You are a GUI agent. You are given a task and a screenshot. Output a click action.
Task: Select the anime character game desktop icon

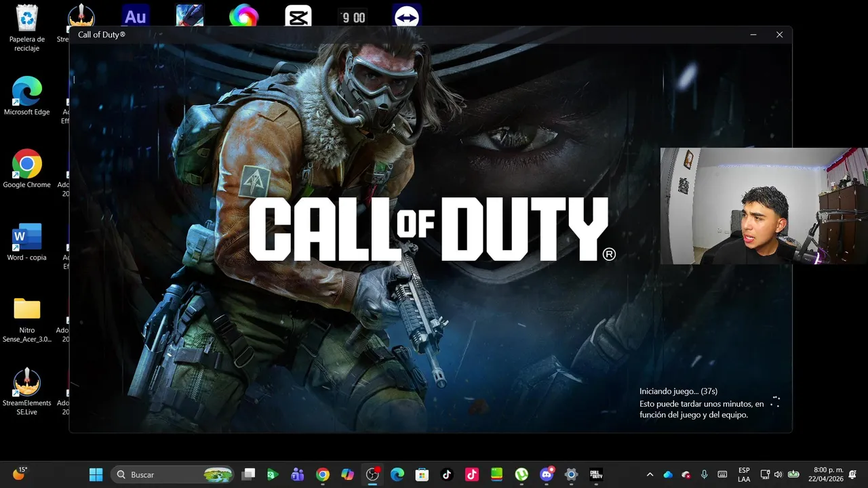point(190,16)
